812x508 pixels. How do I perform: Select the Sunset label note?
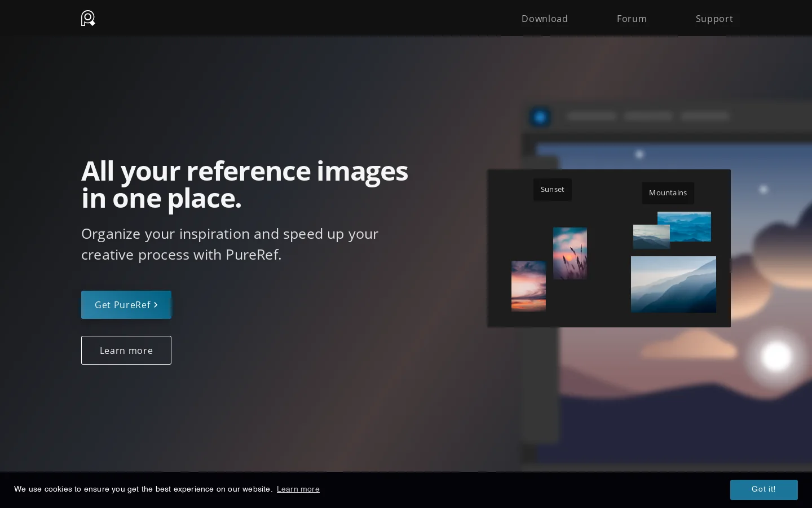tap(553, 190)
